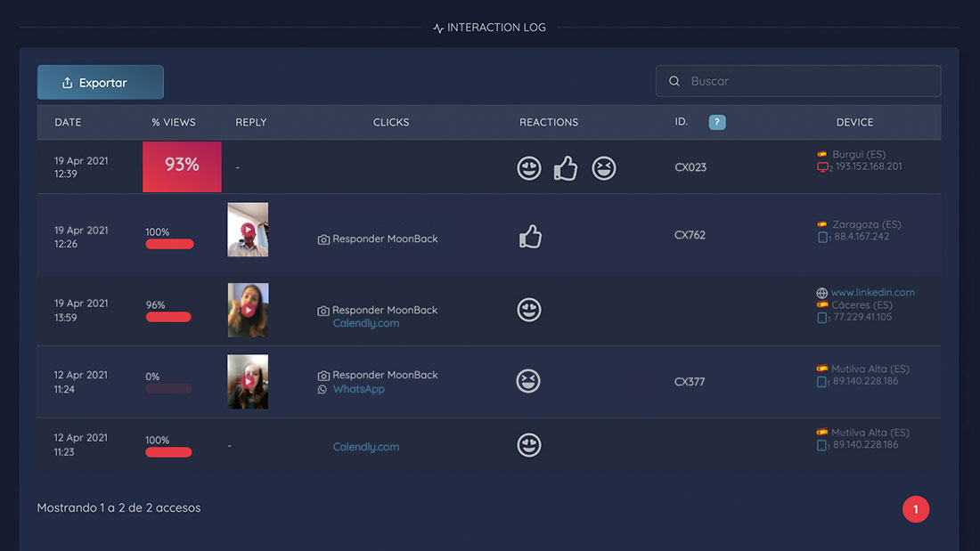Click the 0% views bar in CX377 row
Screen dimensions: 980x551
click(168, 389)
